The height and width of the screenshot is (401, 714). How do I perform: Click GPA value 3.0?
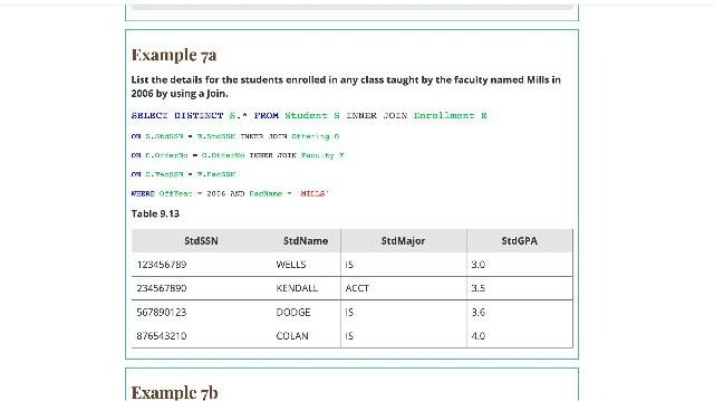coord(478,264)
